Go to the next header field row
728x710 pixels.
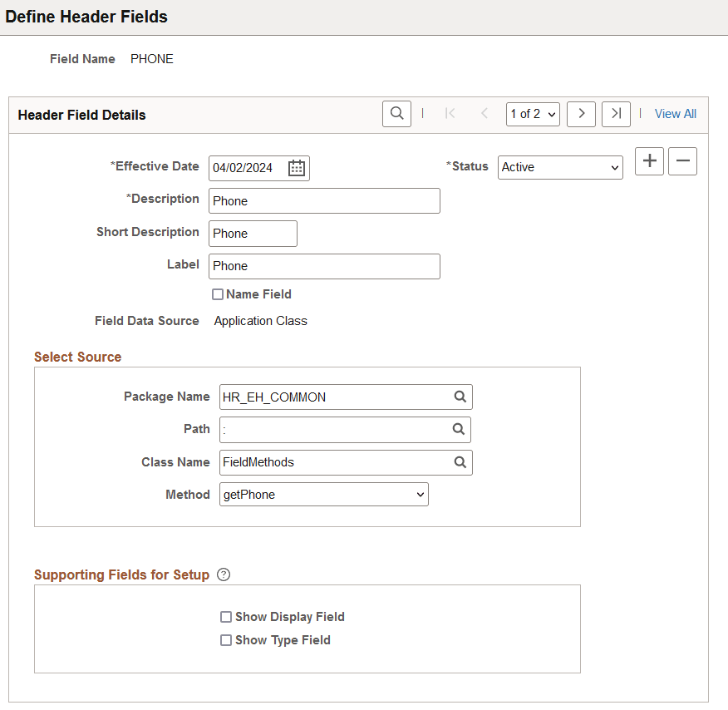tap(581, 114)
